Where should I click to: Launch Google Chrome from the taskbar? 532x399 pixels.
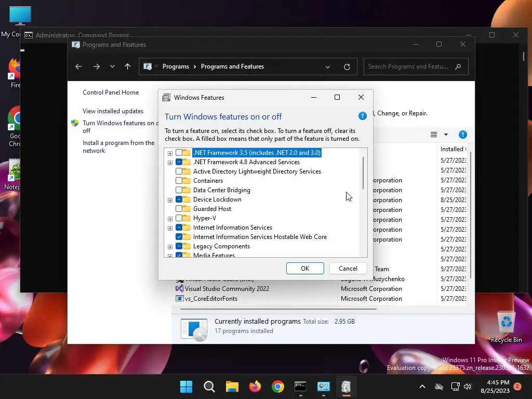click(278, 387)
